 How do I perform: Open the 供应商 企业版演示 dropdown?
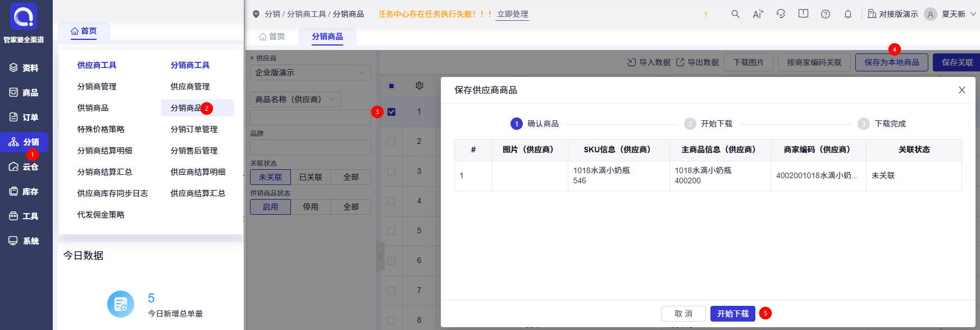tap(311, 73)
